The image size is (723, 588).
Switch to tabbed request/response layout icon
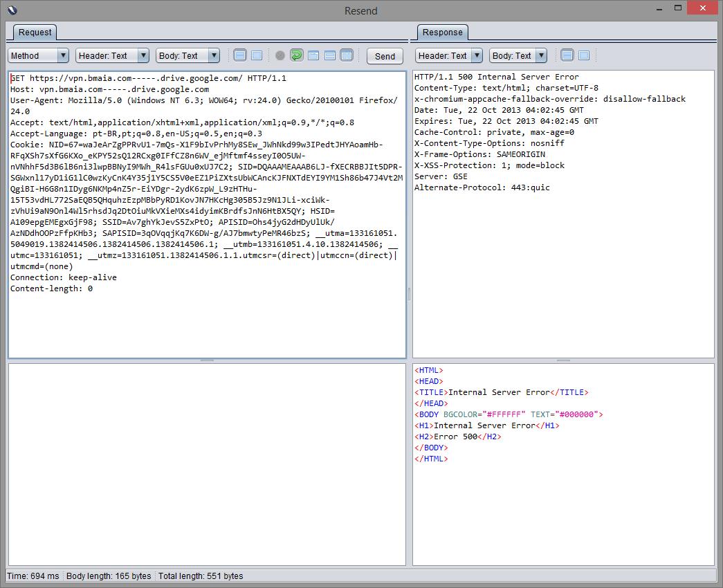click(313, 56)
